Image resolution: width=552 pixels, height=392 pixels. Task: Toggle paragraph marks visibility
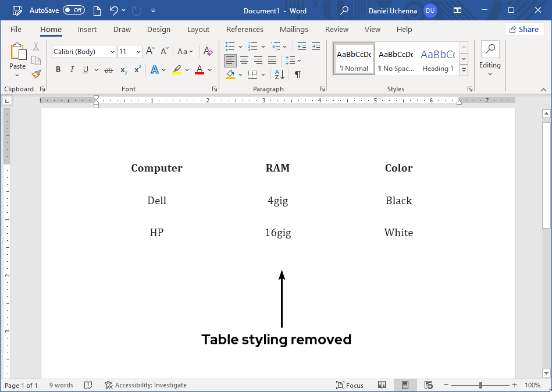(297, 74)
